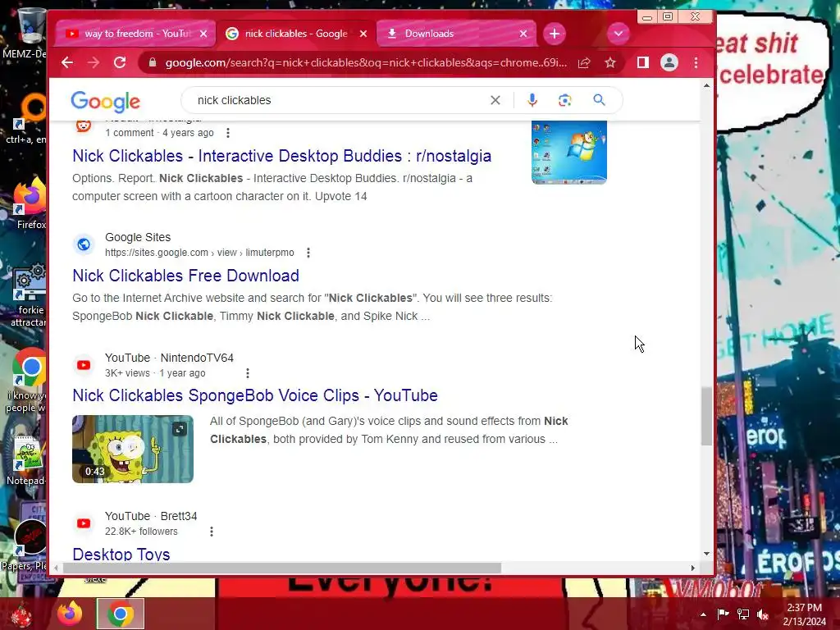Clear the search query with X

click(495, 100)
